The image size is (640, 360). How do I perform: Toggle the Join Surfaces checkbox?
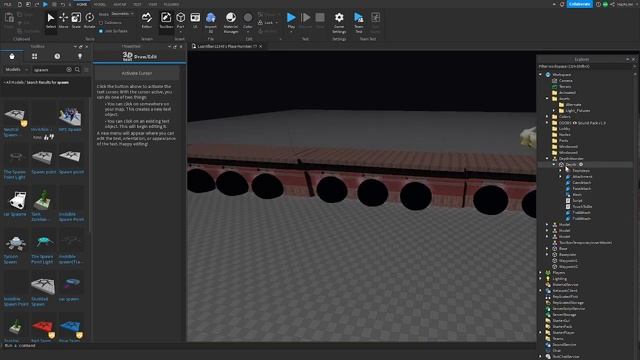[101, 31]
